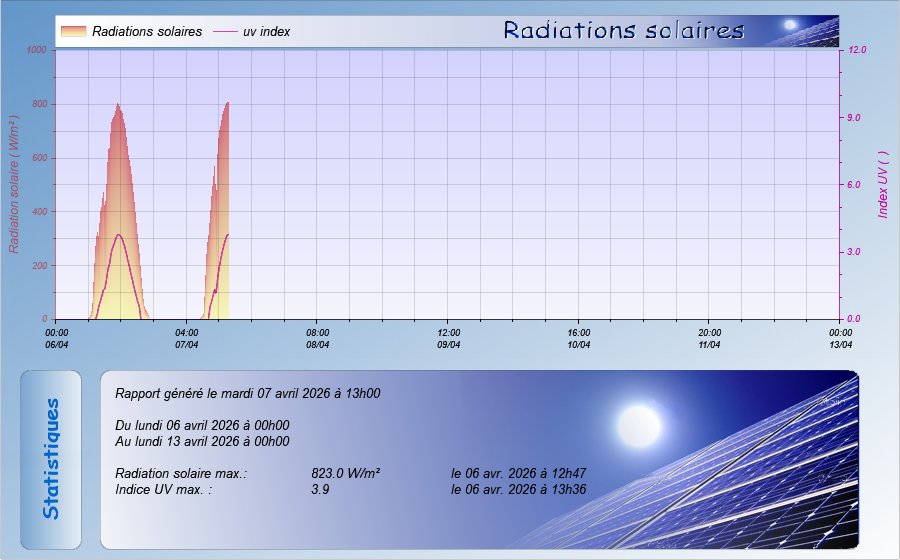Click the "le 06 avr. 2026 à 12h47" timestamp
Image resolution: width=900 pixels, height=560 pixels.
518,474
